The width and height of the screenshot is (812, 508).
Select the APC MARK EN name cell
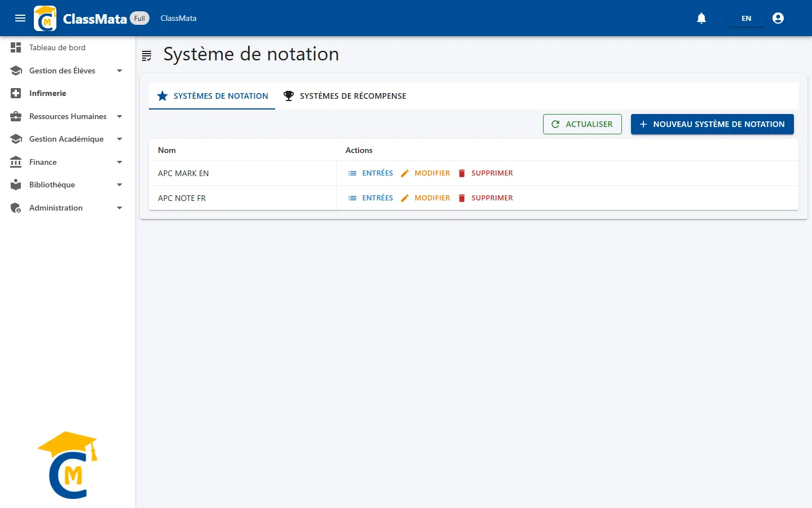tap(242, 173)
